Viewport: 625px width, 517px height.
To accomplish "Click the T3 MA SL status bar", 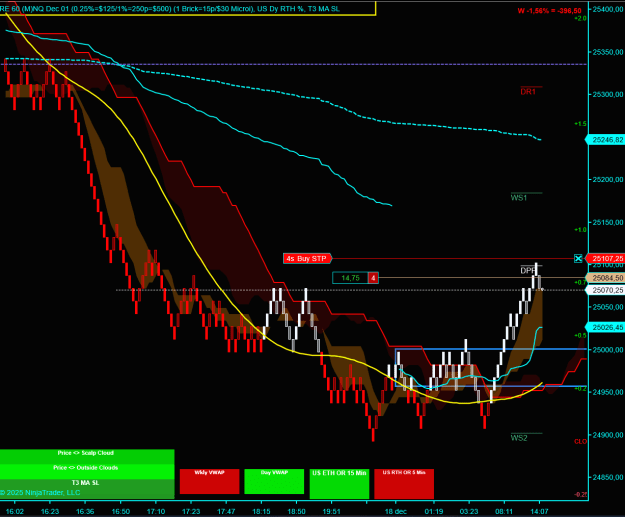I will pyautogui.click(x=87, y=483).
